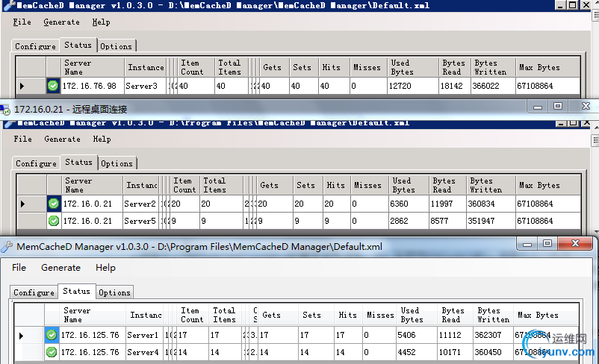Screen dimensions: 599x364
Task: Click Server Name column header in top window
Action: click(x=93, y=67)
